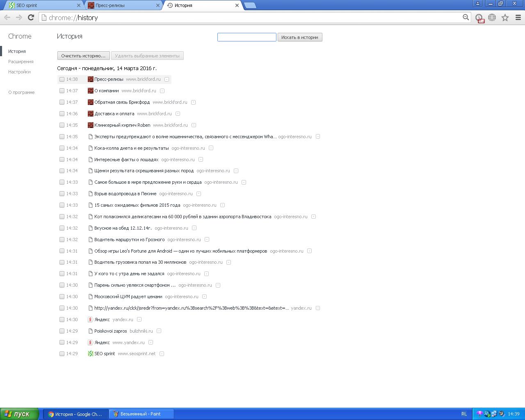The width and height of the screenshot is (525, 420).
Task: Open the dropdown arrow for Poiskovoi zapros entry
Action: click(x=159, y=331)
